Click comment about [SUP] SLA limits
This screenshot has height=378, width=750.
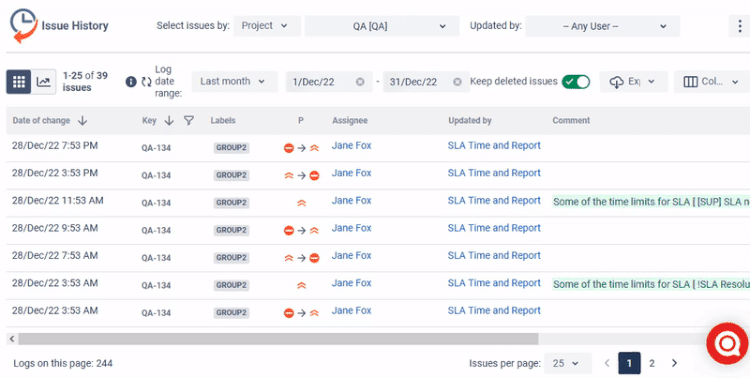[651, 202]
